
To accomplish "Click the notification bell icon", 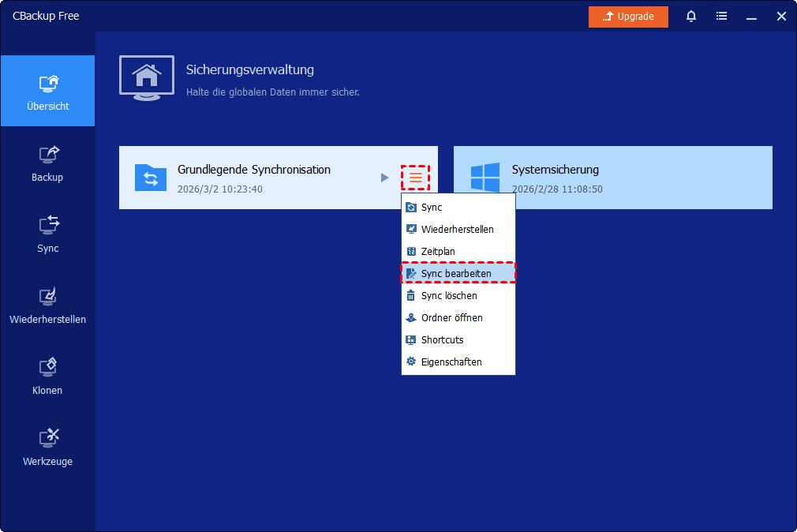I will pyautogui.click(x=691, y=16).
